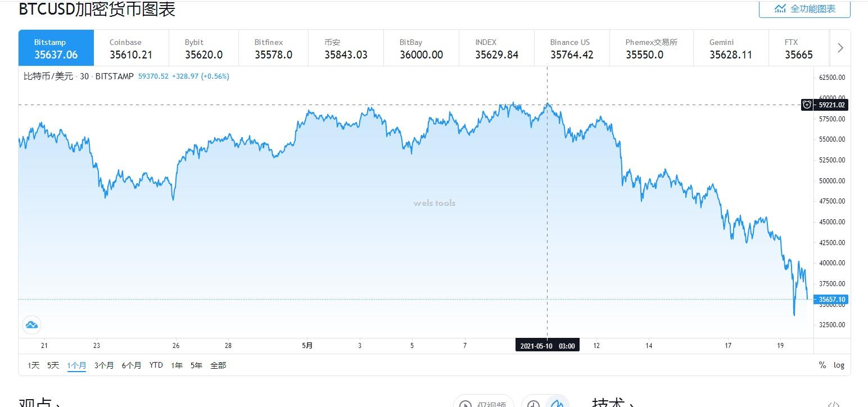868x407 pixels.
Task: Select the 1天 time range
Action: coord(34,365)
